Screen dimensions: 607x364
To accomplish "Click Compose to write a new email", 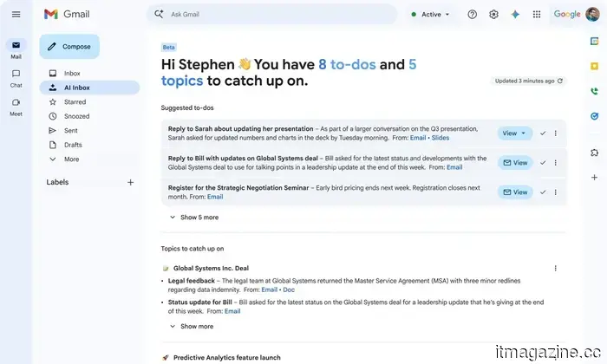I will (69, 47).
